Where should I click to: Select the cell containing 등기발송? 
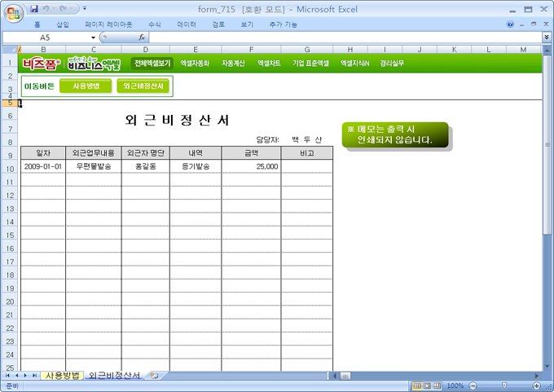196,166
